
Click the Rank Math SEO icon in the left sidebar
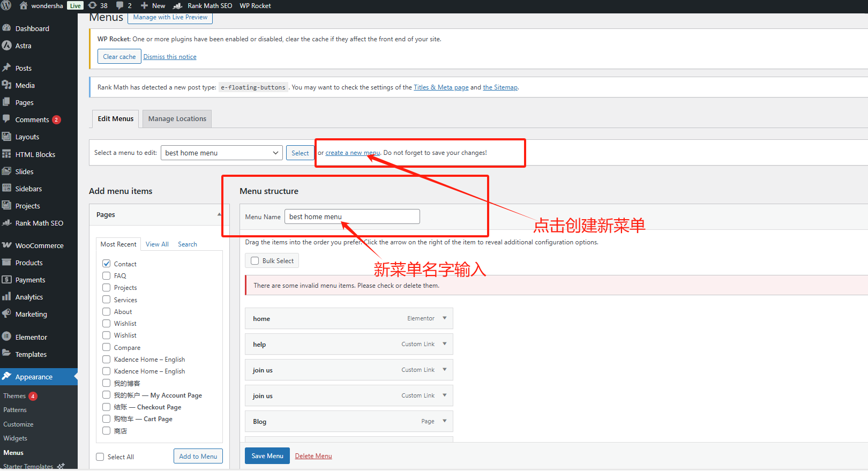point(6,223)
